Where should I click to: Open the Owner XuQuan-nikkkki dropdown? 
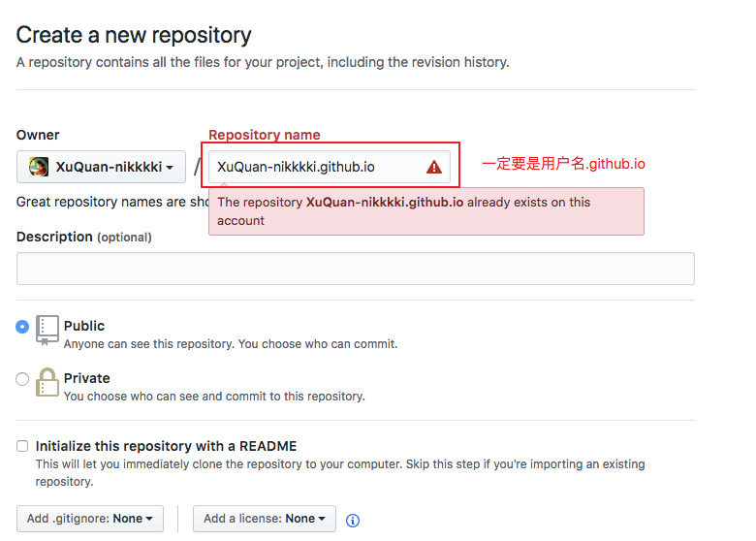click(x=101, y=167)
